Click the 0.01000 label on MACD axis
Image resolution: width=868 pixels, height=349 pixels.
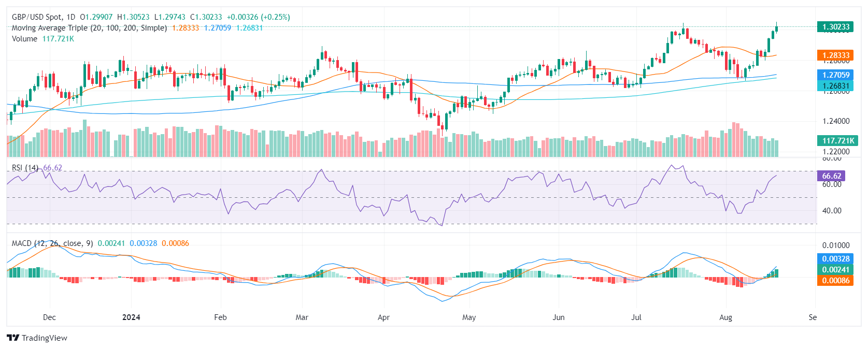click(836, 245)
